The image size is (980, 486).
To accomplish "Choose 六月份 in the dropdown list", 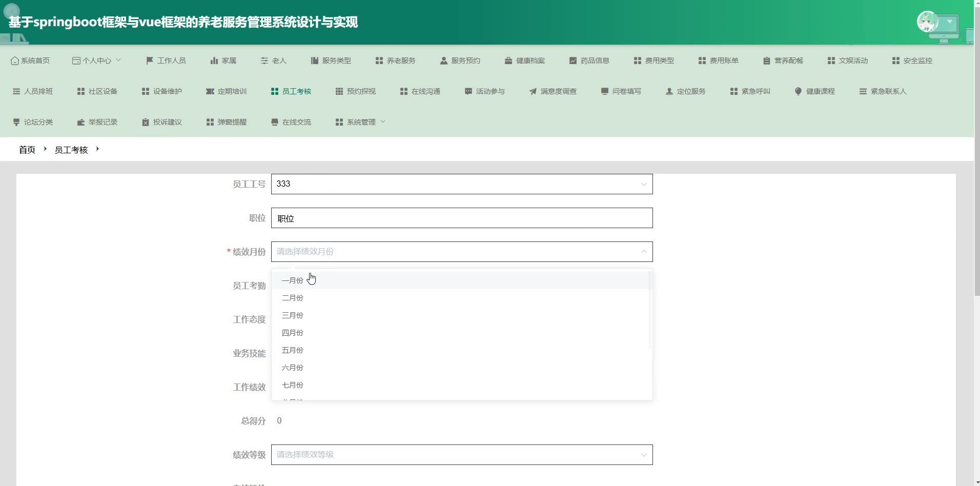I will pos(293,368).
